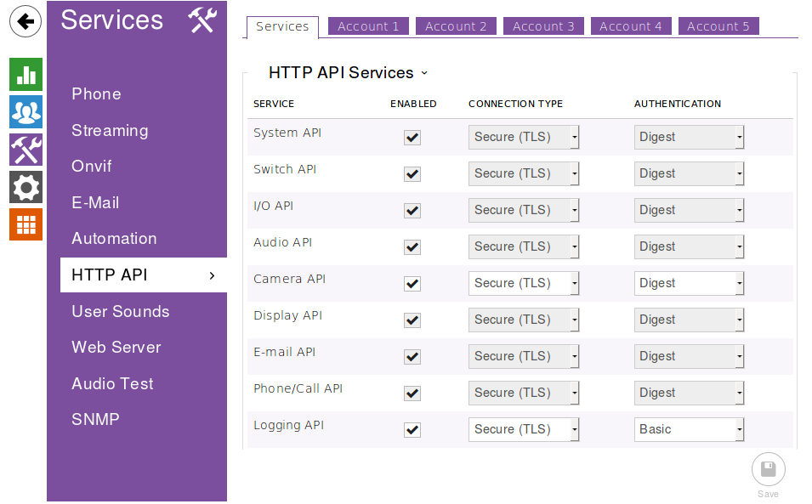
Task: Open Display API authentication dropdown
Action: click(689, 320)
